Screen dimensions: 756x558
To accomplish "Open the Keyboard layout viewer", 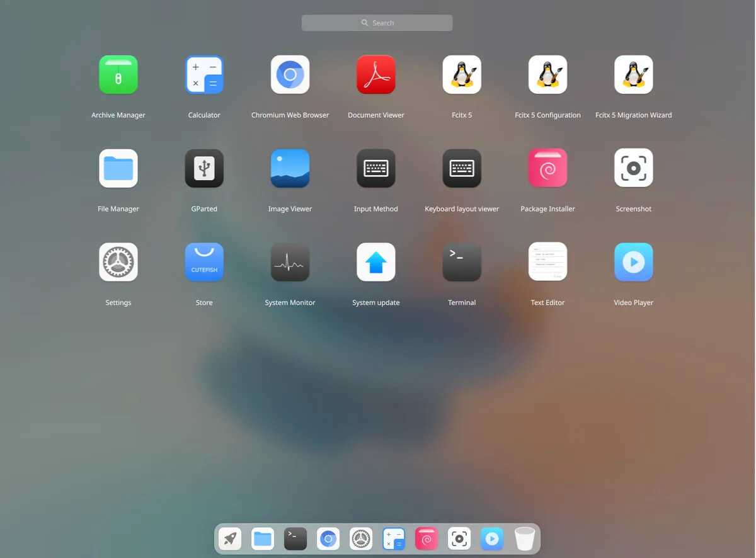I will click(462, 168).
